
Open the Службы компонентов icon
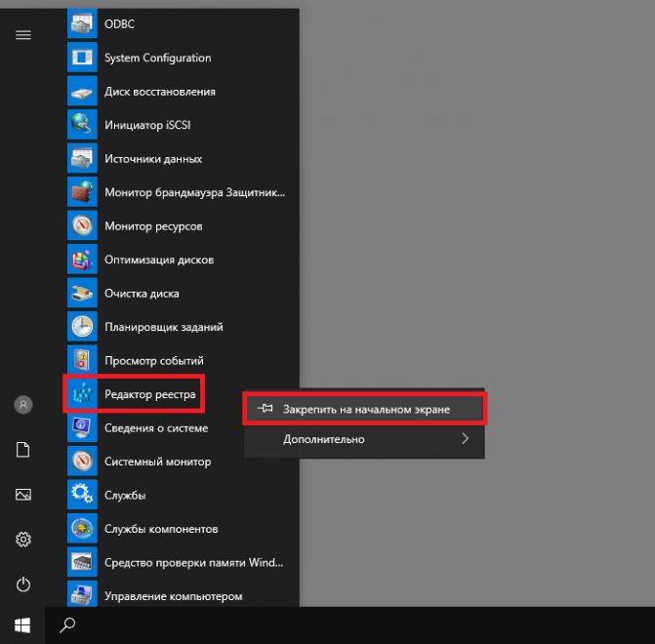tap(82, 529)
